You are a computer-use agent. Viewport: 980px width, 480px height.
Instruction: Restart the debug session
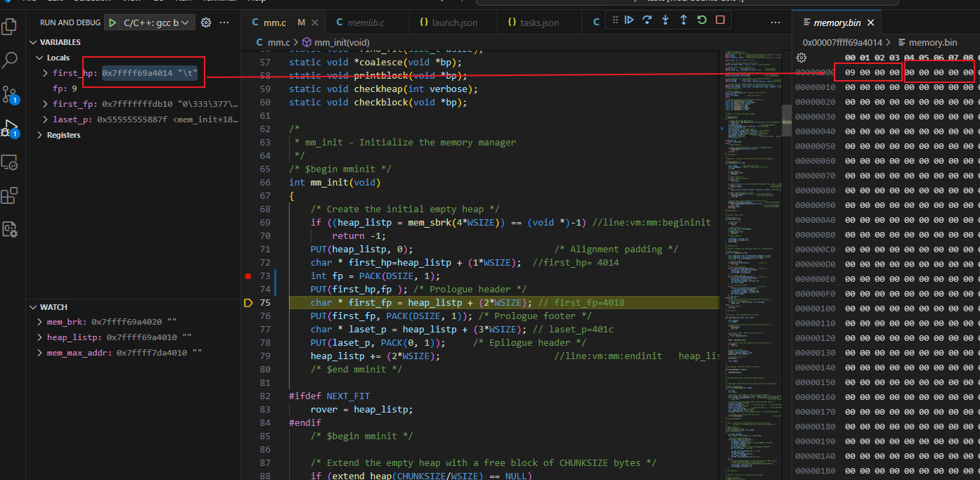[x=702, y=20]
